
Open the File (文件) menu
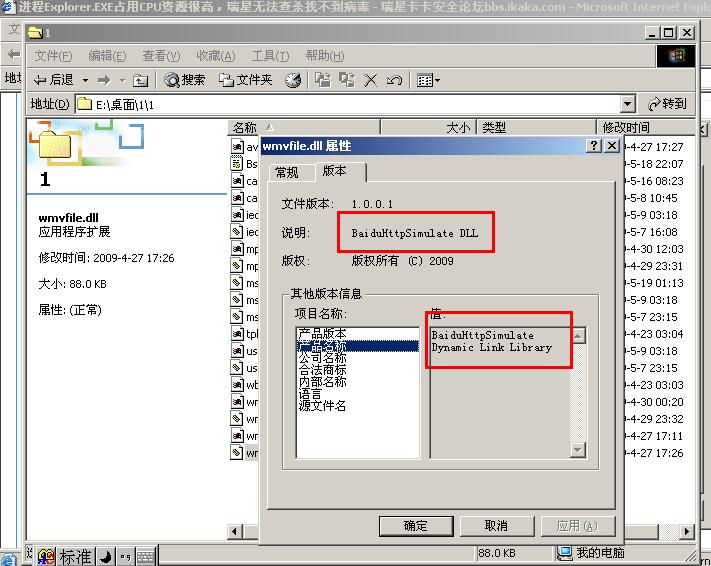click(x=53, y=56)
